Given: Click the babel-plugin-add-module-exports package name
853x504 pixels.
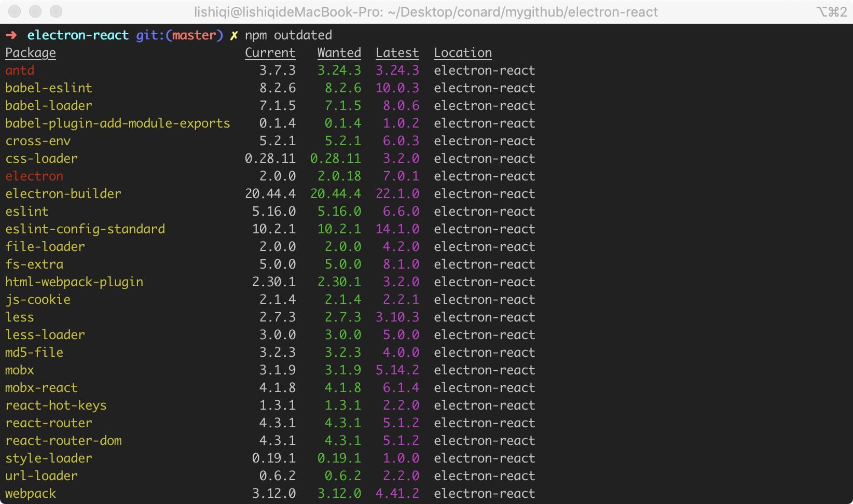Looking at the screenshot, I should tap(117, 123).
